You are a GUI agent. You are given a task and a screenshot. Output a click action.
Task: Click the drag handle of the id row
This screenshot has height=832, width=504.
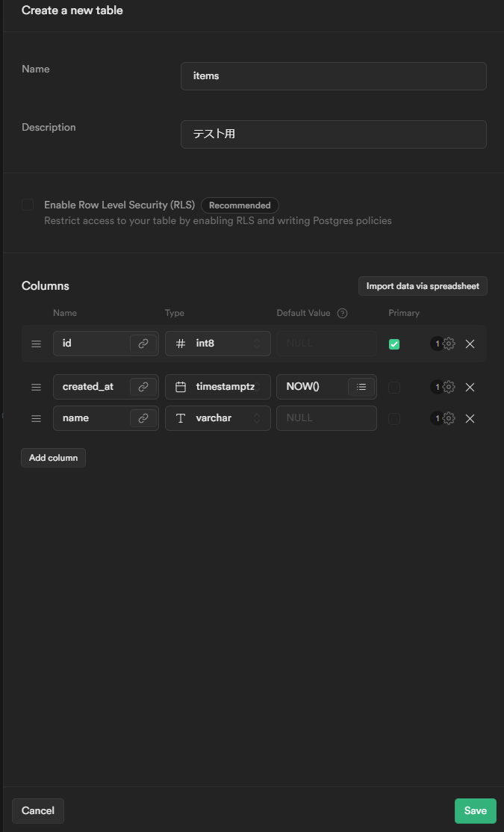(x=36, y=344)
